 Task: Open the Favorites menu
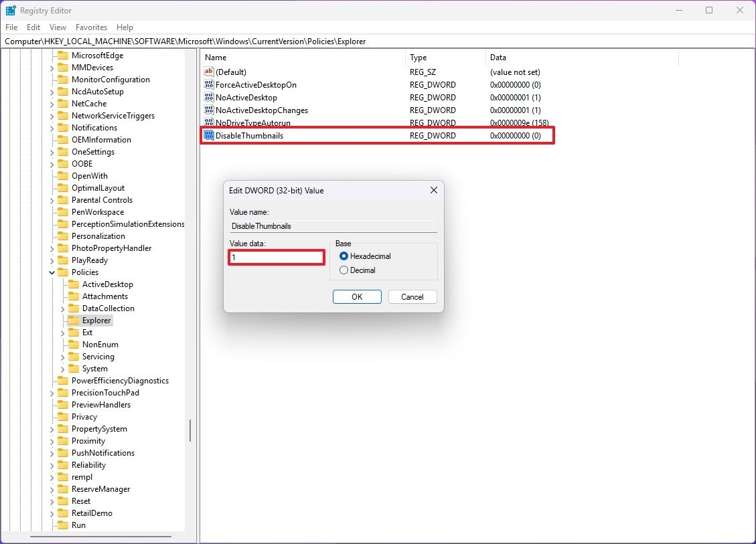pyautogui.click(x=91, y=27)
